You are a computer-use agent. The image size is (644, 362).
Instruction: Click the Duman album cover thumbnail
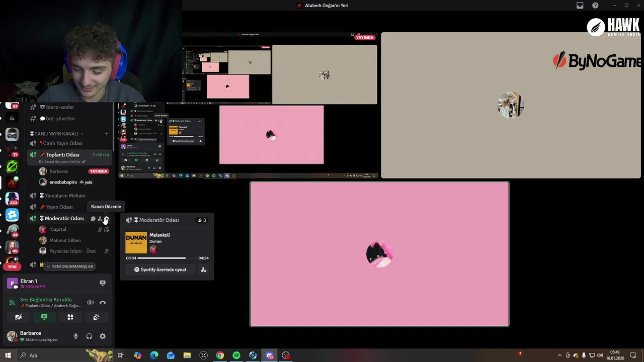click(136, 243)
